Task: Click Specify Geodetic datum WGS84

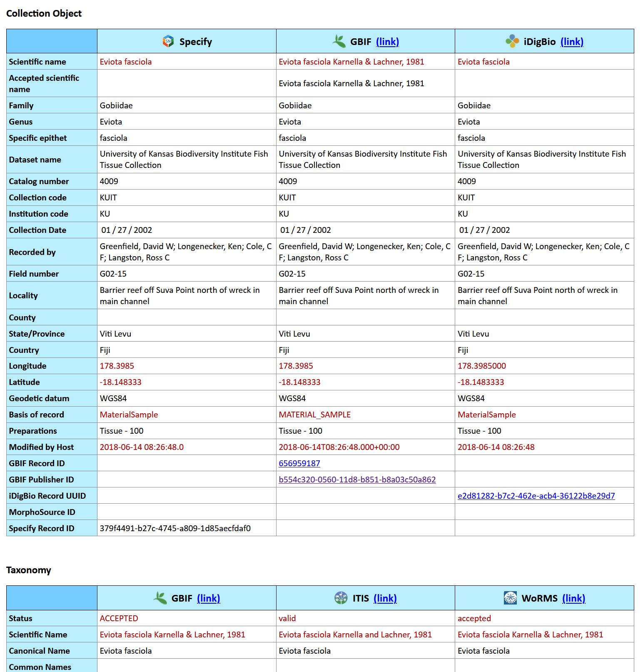Action: 113,398
